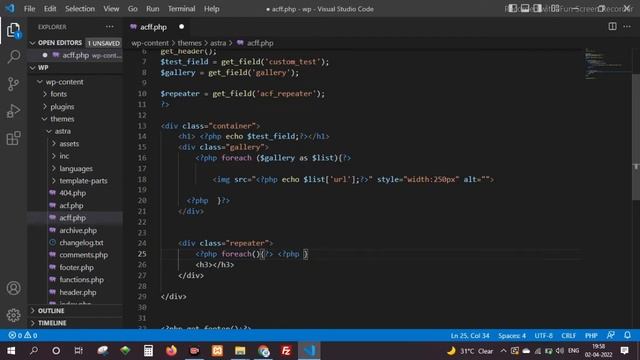
Task: Launch FileZilla from the taskbar
Action: click(x=287, y=351)
